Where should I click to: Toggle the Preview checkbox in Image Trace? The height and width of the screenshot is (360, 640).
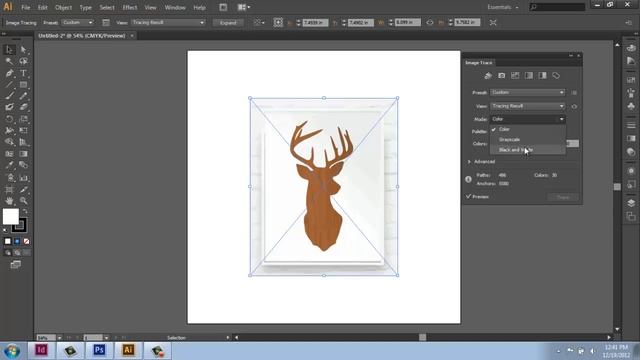(469, 196)
